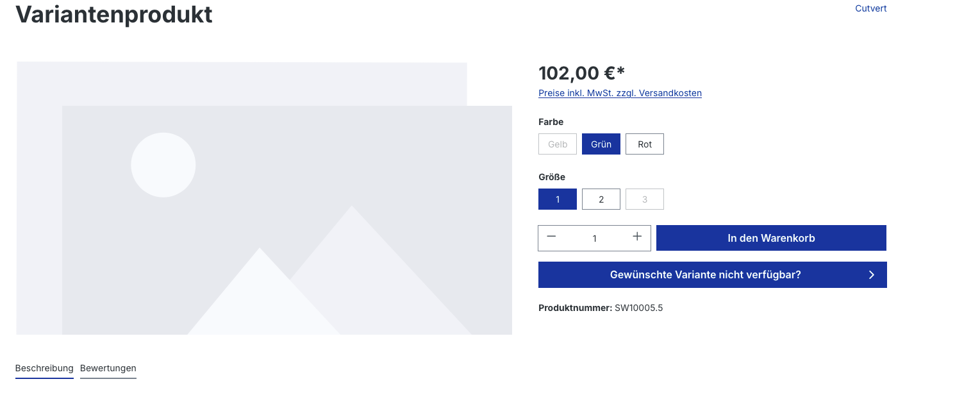Click 'Gewünschte Variante nicht verfügbar?' label

[705, 275]
